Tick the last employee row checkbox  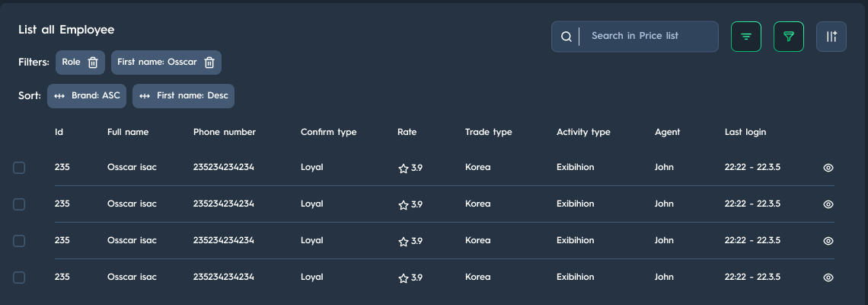(19, 278)
